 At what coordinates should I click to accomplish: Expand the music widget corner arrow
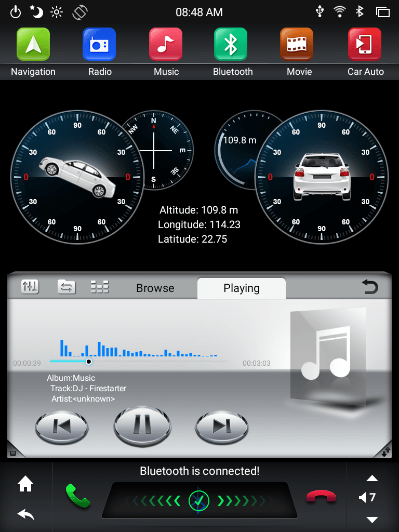385,452
